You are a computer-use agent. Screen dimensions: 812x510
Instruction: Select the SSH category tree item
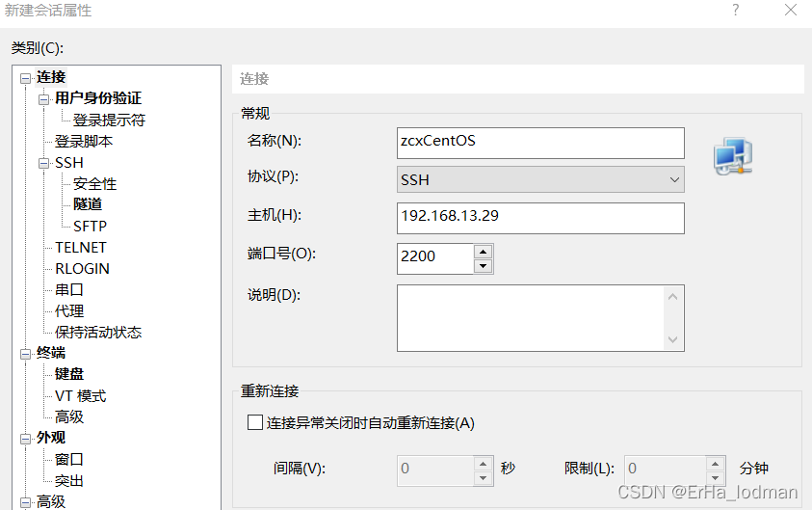69,163
